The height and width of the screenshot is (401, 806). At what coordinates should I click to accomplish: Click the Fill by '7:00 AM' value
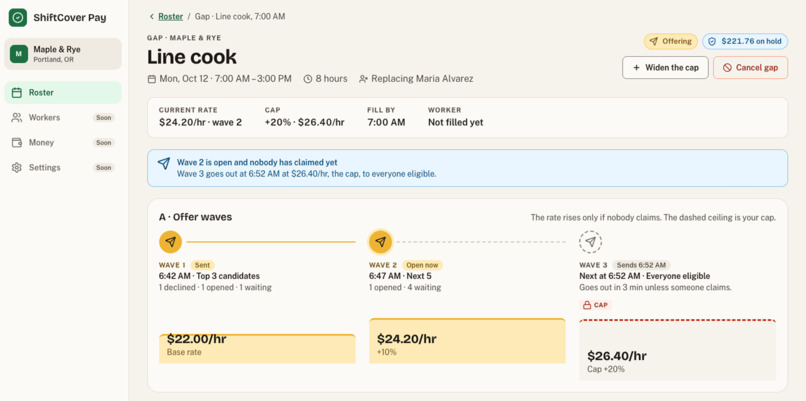[386, 122]
